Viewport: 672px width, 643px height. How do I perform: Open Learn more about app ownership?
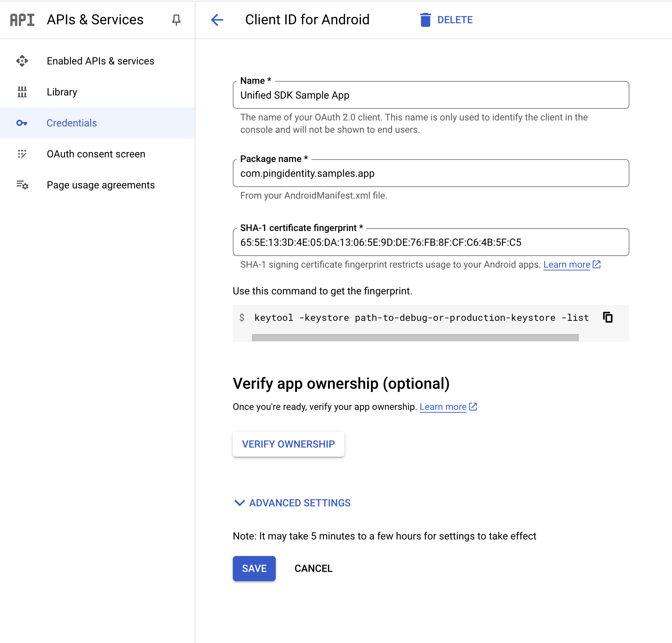tap(442, 407)
